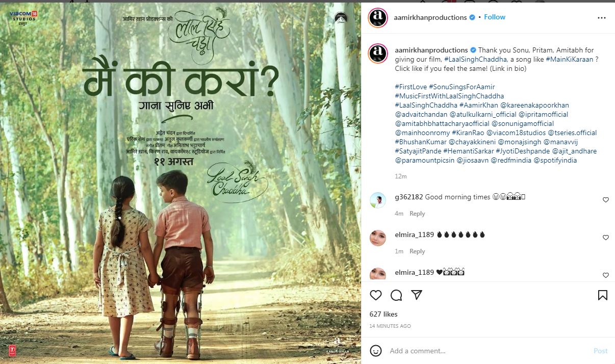Share the post with the paper plane icon
Screen dimensions: 615x364
pos(417,295)
